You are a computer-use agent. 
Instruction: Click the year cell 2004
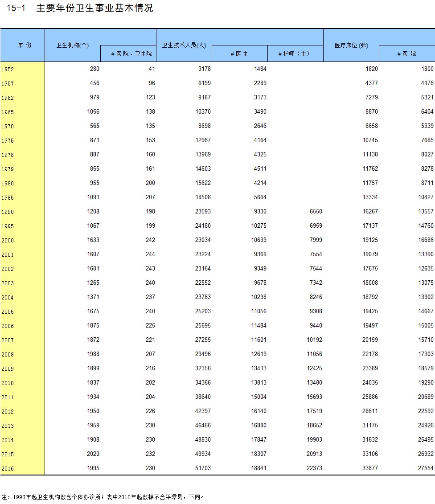pyautogui.click(x=8, y=297)
